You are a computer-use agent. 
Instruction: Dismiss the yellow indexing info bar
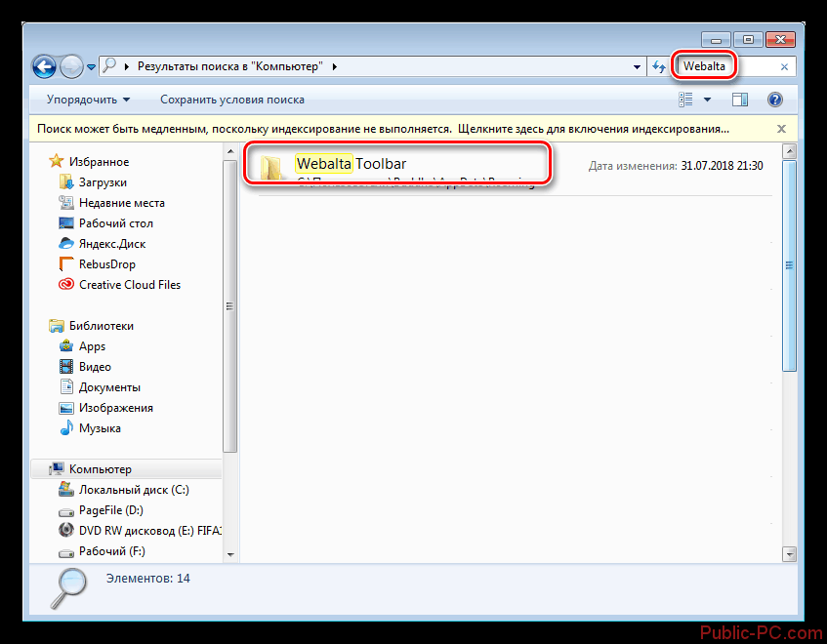click(x=781, y=128)
